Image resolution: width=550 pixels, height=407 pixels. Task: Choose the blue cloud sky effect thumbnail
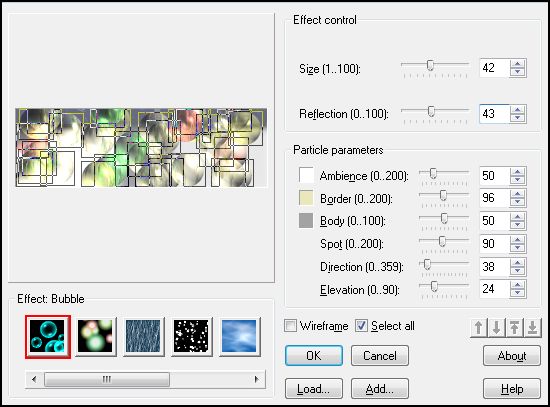pos(240,336)
